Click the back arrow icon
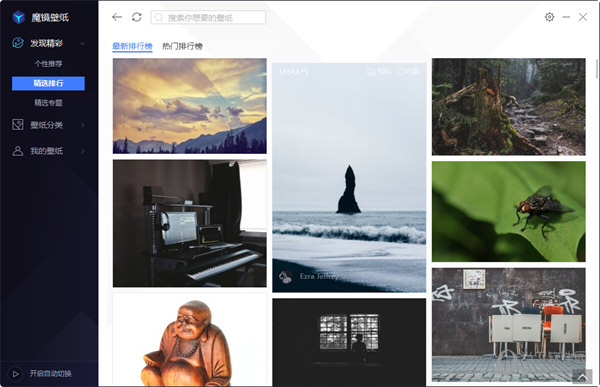Image resolution: width=600 pixels, height=387 pixels. coord(117,17)
